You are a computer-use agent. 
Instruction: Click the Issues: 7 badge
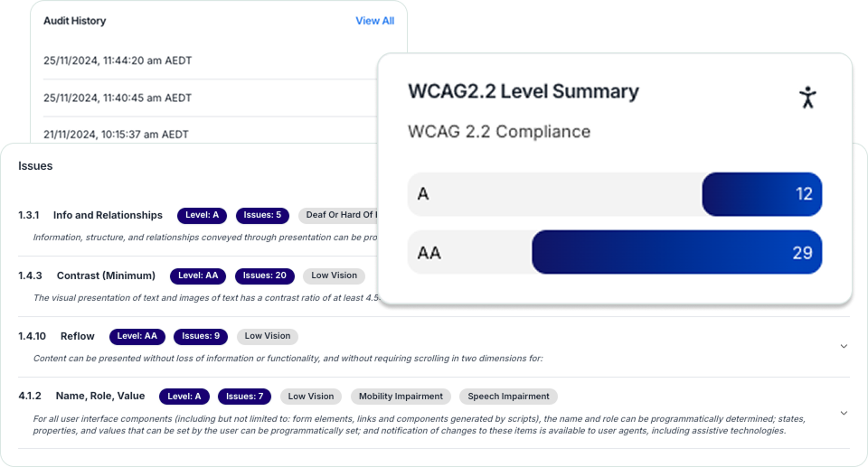tap(245, 397)
